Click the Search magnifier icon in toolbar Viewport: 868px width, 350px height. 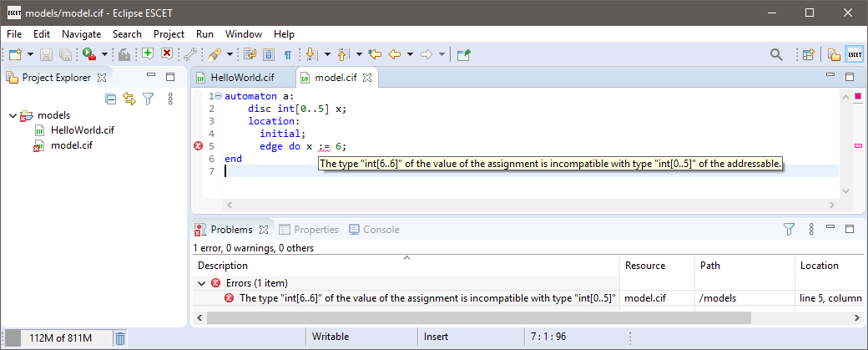[776, 54]
